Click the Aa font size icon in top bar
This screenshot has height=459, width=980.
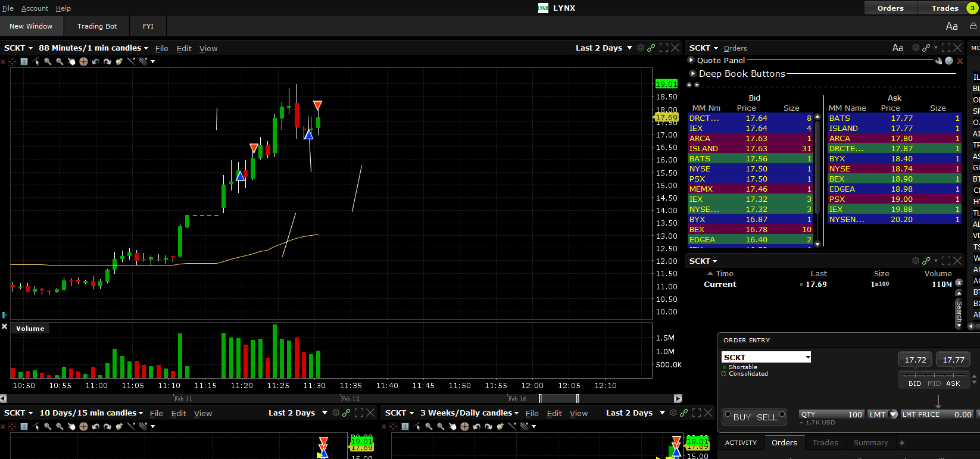pyautogui.click(x=952, y=26)
